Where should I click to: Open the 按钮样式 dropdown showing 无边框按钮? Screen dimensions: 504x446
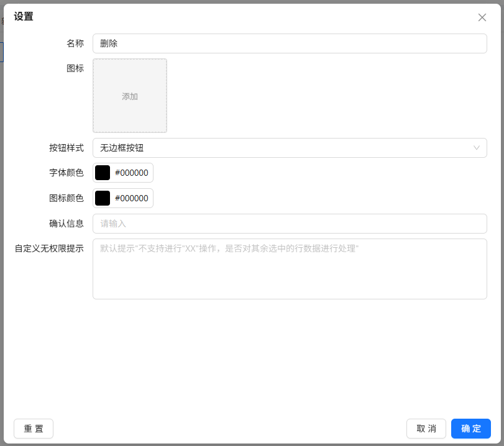pyautogui.click(x=290, y=148)
